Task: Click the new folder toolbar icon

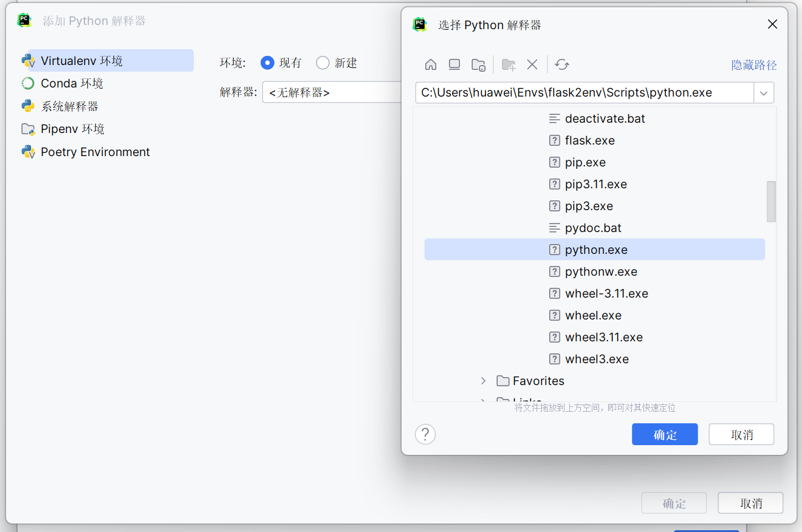Action: 509,64
